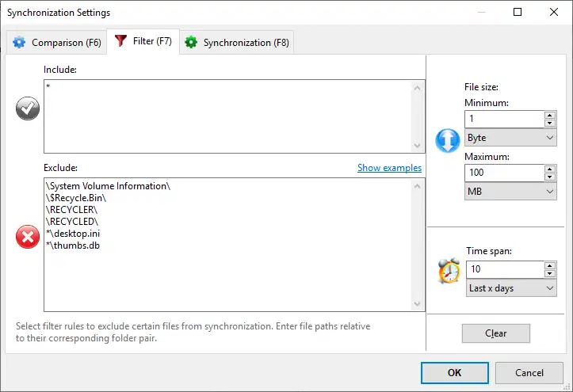Open the Show examples link

click(x=389, y=168)
